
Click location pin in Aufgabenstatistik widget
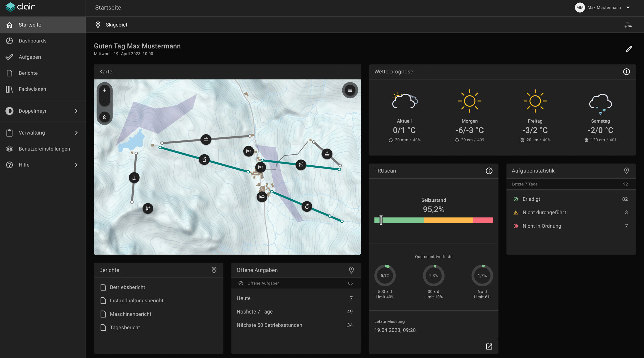point(626,171)
